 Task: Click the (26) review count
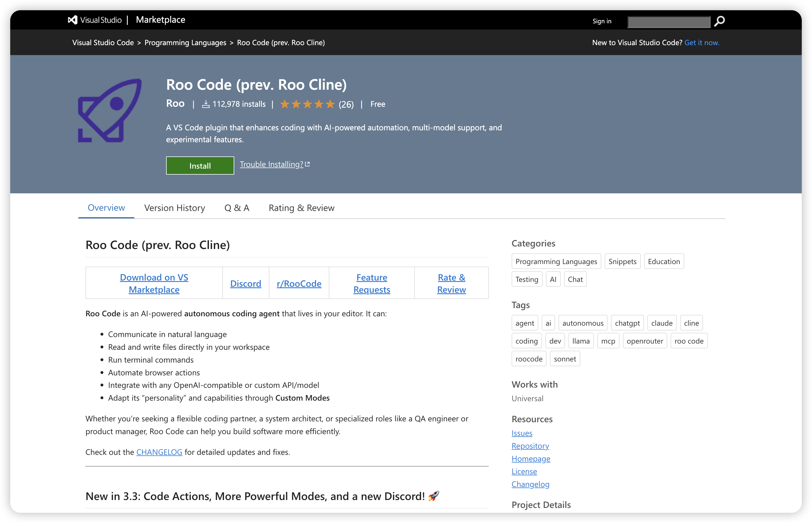[x=346, y=104]
